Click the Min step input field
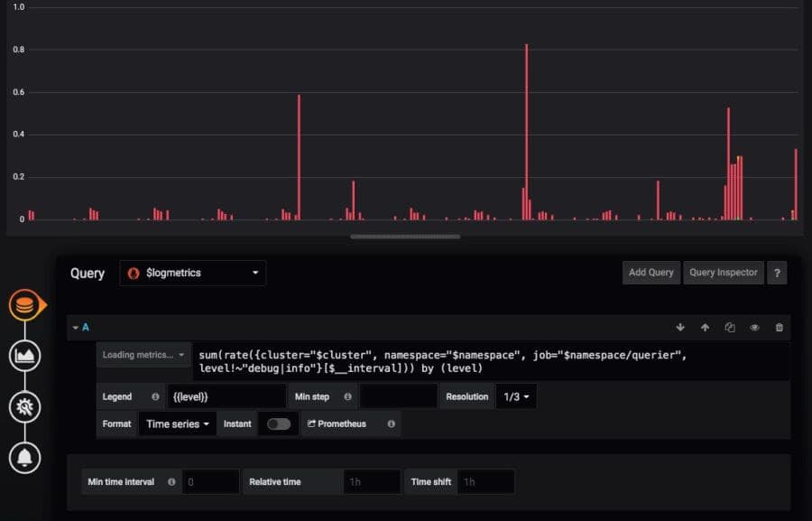The height and width of the screenshot is (521, 812). coord(398,396)
